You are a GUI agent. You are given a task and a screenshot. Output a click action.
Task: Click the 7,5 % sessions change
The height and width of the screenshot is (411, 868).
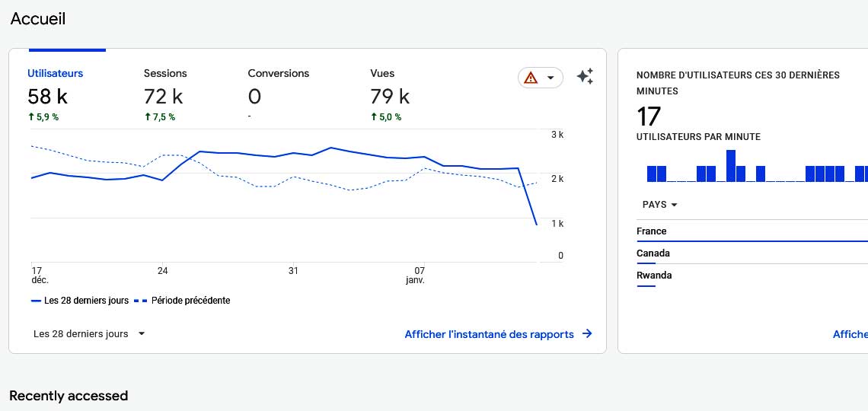[x=159, y=116]
